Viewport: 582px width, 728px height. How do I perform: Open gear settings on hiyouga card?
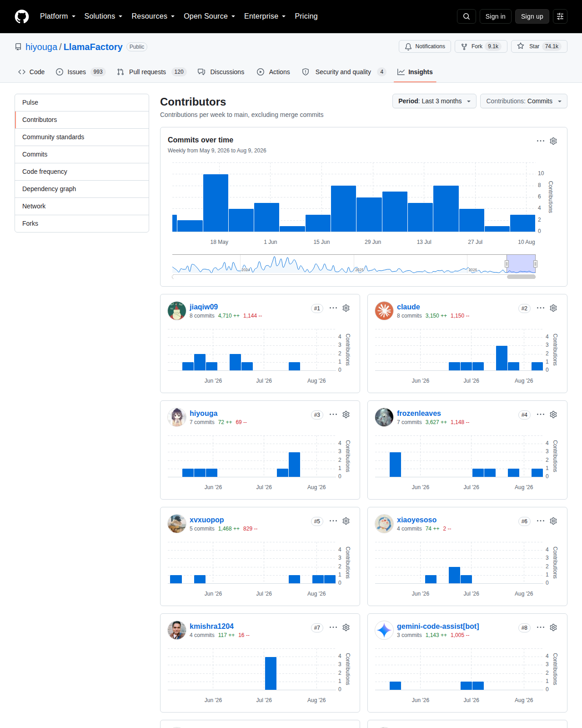point(346,415)
